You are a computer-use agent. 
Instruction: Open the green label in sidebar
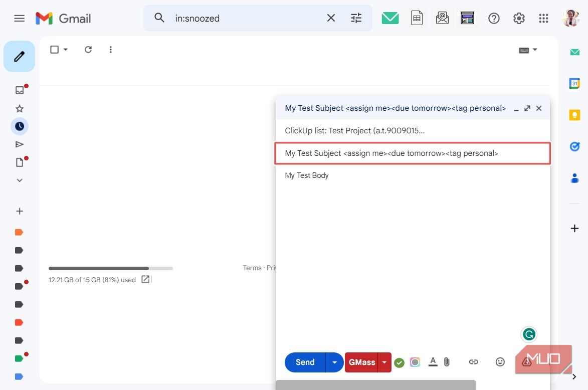click(x=19, y=358)
